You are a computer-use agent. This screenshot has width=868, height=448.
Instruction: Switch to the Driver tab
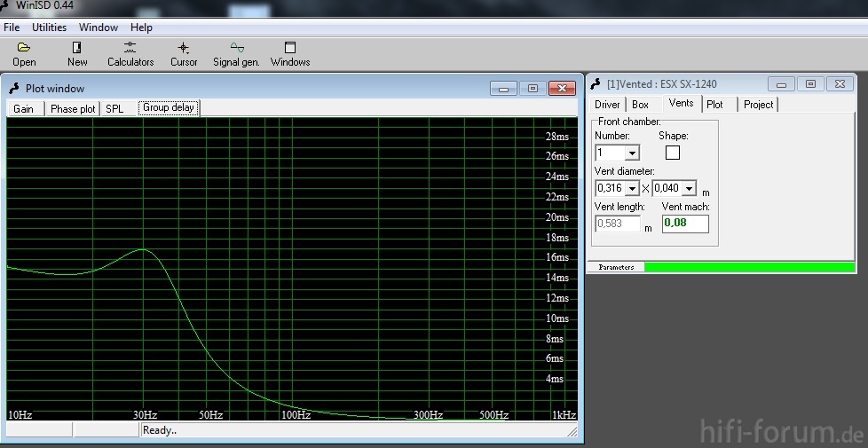click(608, 105)
